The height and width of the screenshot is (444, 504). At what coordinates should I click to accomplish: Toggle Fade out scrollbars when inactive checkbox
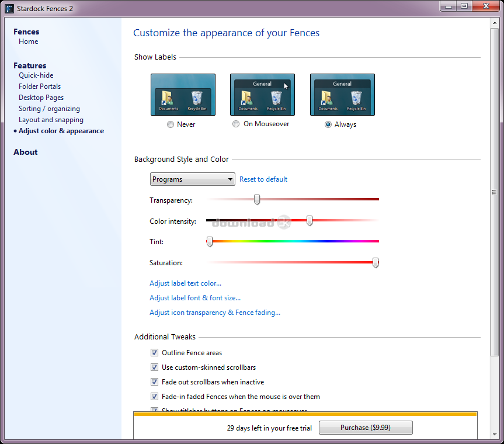tap(154, 382)
